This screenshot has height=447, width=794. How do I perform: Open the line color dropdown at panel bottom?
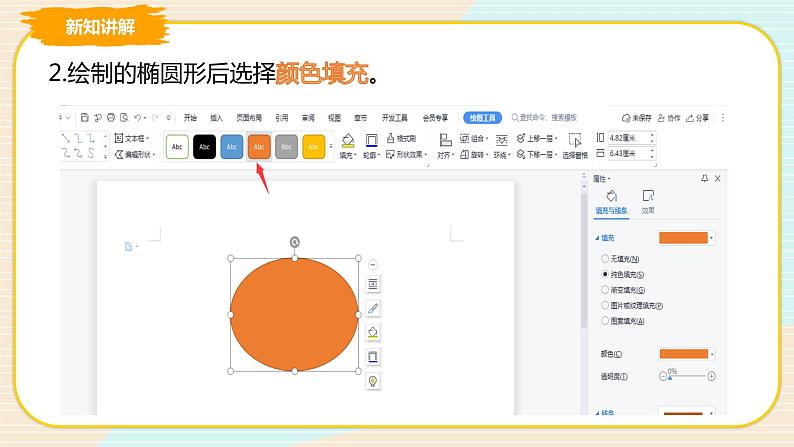[x=711, y=413]
